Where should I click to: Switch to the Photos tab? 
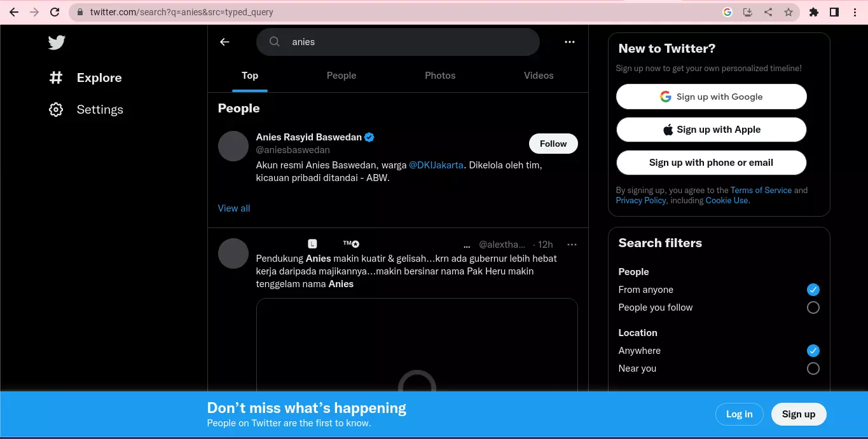pyautogui.click(x=440, y=76)
